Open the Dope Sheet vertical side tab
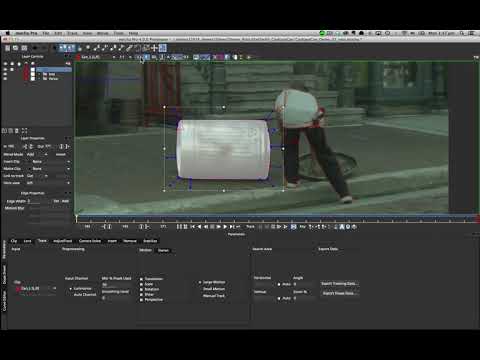This screenshot has width=480, height=360. click(4, 275)
